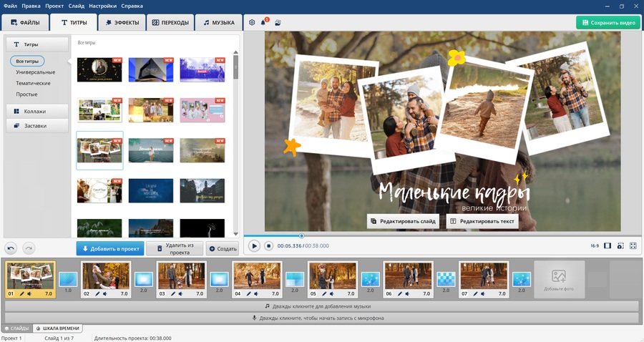Image resolution: width=644 pixels, height=342 pixels.
Task: Open the "Заставки" section
Action: click(x=36, y=126)
